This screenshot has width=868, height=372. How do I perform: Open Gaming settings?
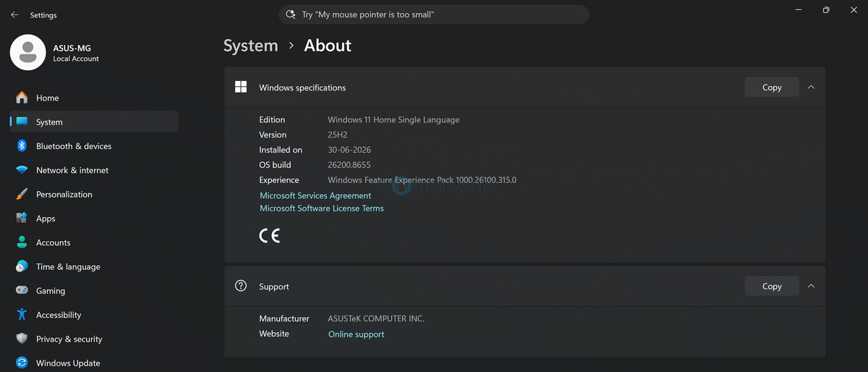click(94, 290)
